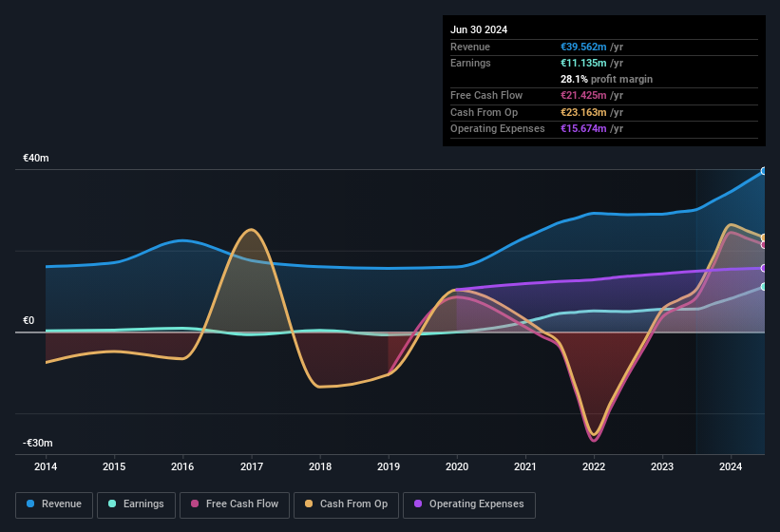Click the €39.562m Revenue value in tooltip
The width and height of the screenshot is (780, 532).
click(587, 47)
